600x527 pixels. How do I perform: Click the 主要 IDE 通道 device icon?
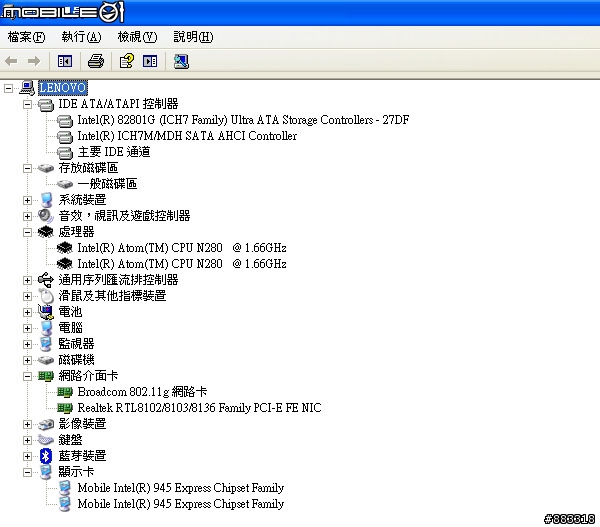pyautogui.click(x=65, y=153)
